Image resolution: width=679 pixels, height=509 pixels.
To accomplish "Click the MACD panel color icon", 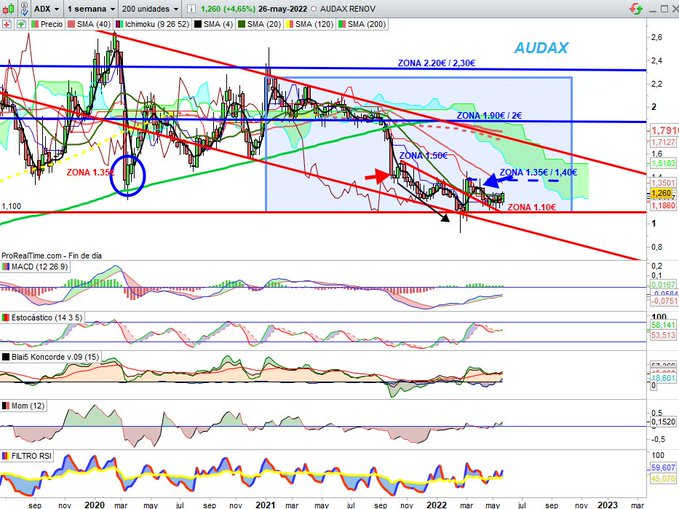I will (x=6, y=266).
